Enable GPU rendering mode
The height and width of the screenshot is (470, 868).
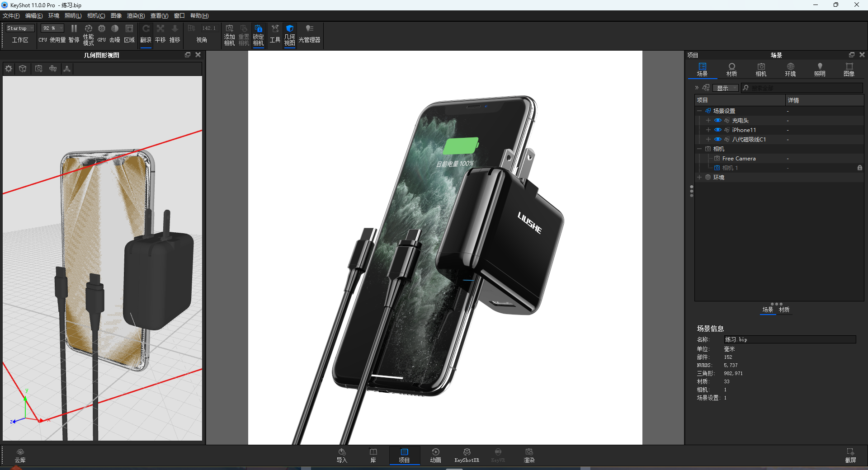pos(102,34)
